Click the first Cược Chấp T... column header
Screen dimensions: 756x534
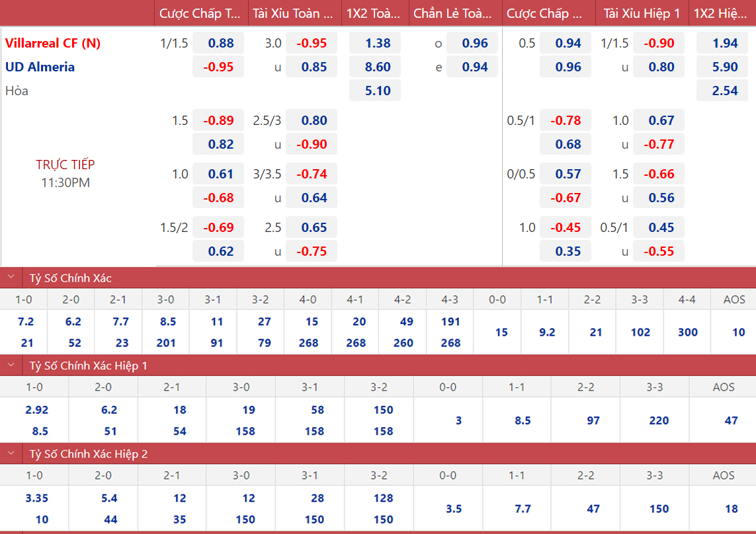pyautogui.click(x=200, y=13)
